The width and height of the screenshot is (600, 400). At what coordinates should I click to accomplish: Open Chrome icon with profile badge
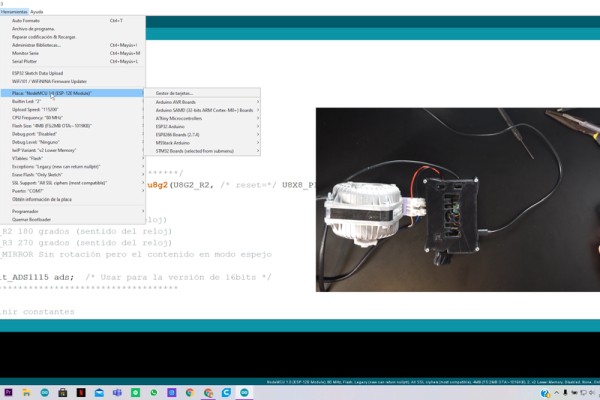[x=208, y=392]
